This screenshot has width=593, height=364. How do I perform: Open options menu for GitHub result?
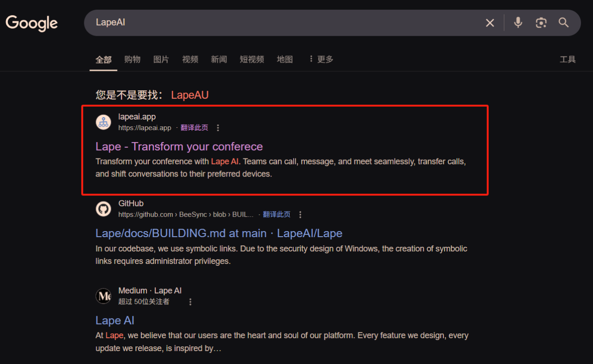coord(300,214)
